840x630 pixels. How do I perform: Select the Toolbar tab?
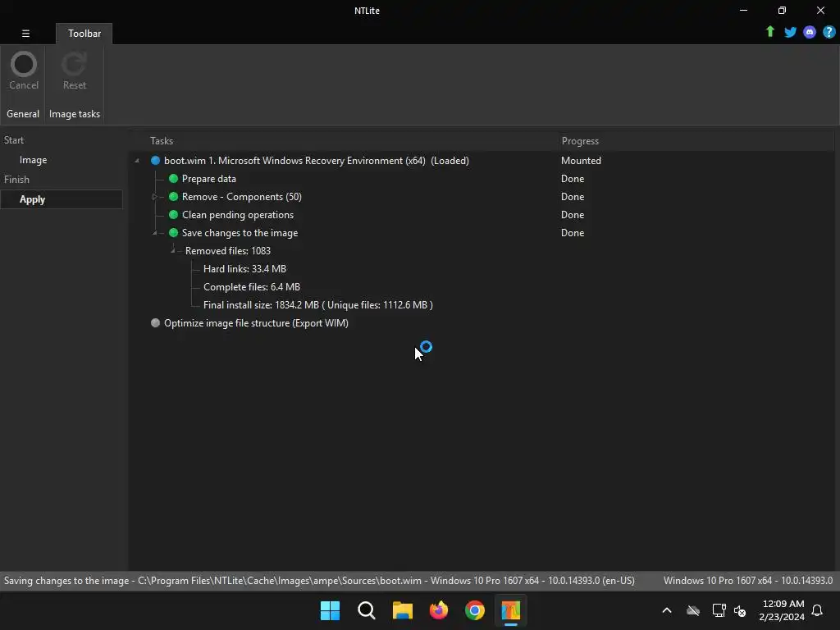click(x=84, y=33)
